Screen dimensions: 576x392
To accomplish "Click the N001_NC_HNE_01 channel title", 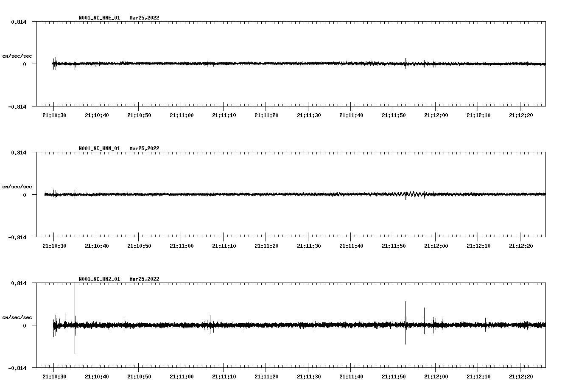I will click(99, 18).
